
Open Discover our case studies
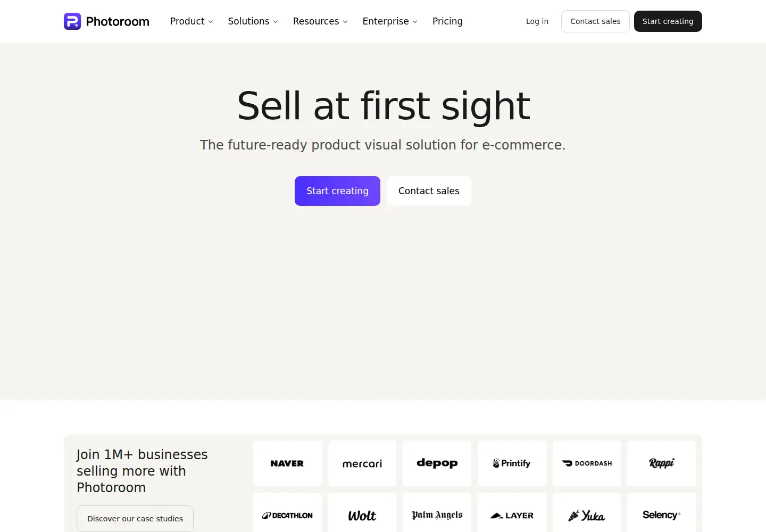(135, 519)
